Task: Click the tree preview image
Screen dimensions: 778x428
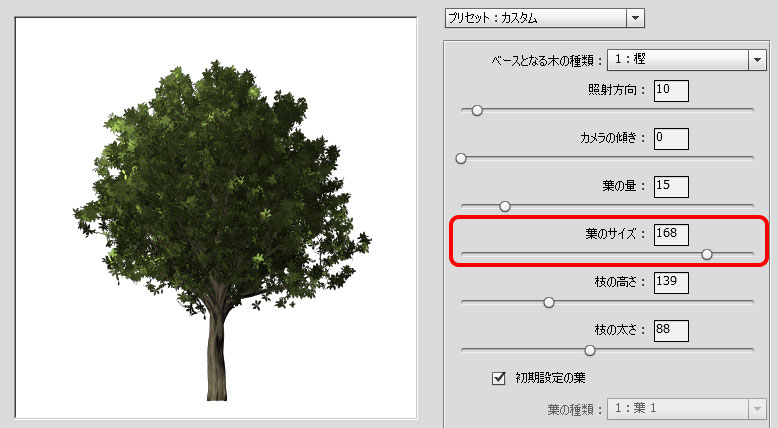Action: [x=216, y=218]
